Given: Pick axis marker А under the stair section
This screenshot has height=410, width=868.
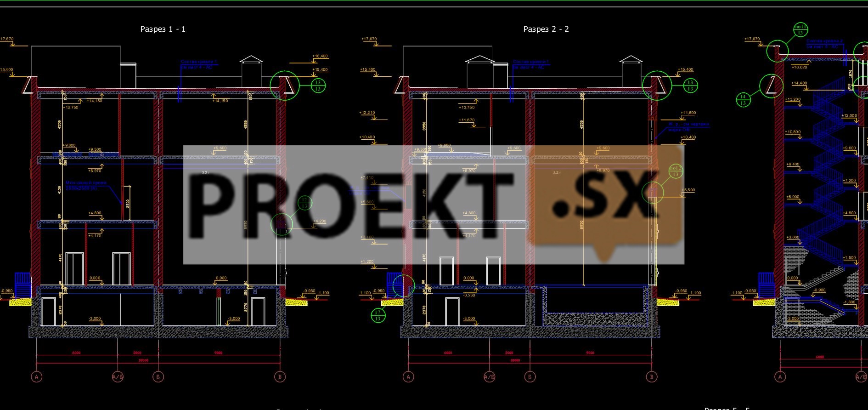Looking at the screenshot, I should (780, 377).
